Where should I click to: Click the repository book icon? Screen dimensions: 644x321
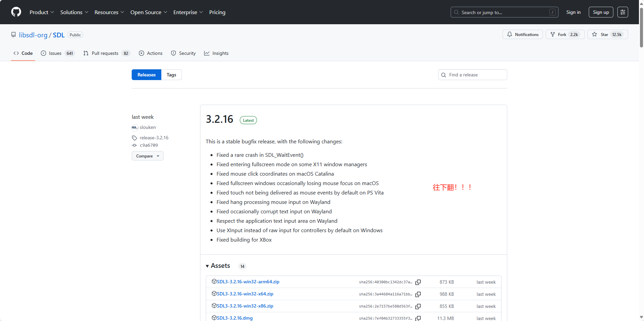13,35
